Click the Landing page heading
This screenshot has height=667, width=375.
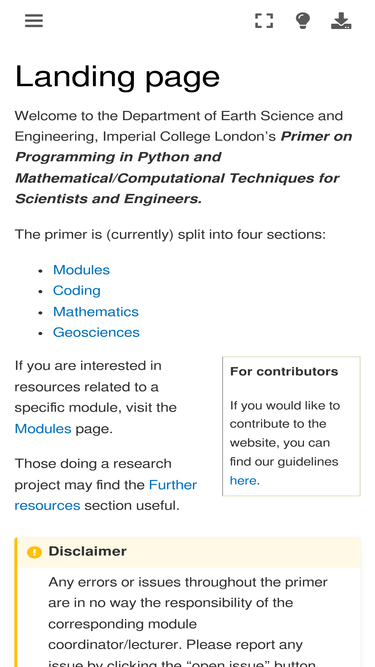click(117, 77)
